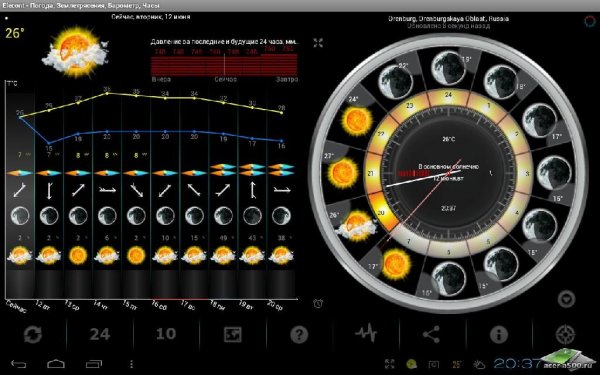Tap the moon icon beside 17° on dial right

click(540, 121)
